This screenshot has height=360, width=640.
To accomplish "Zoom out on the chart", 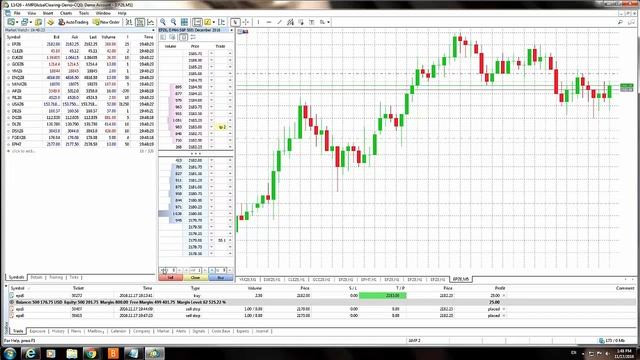I will tap(173, 22).
